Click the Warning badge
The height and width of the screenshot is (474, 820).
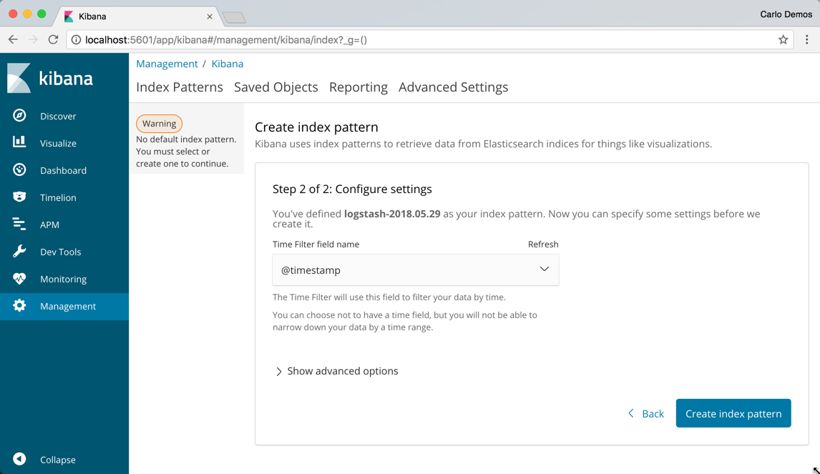(x=160, y=123)
